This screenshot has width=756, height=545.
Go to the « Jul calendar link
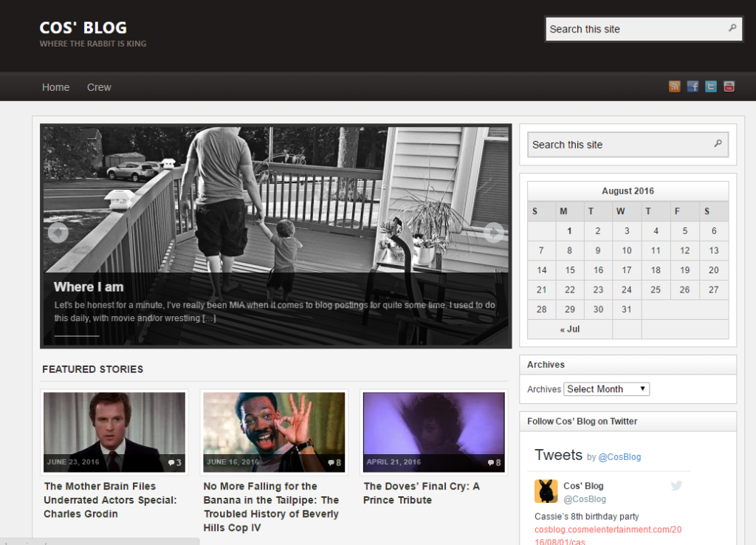(x=569, y=329)
